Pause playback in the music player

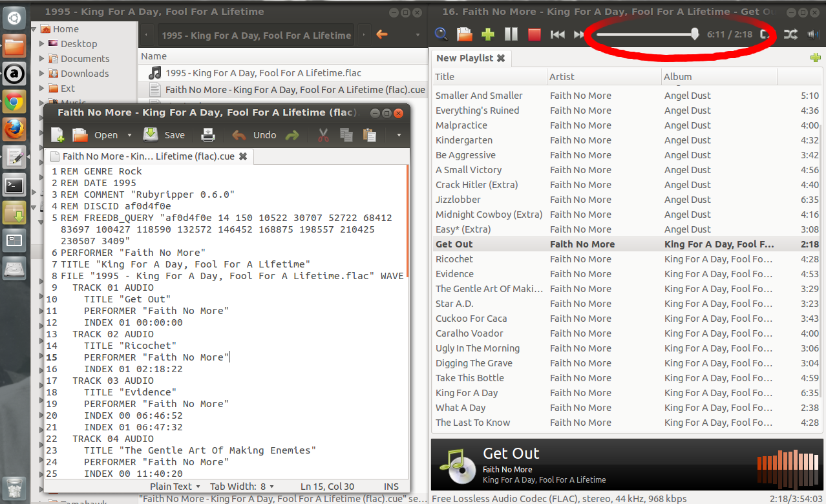click(x=511, y=34)
